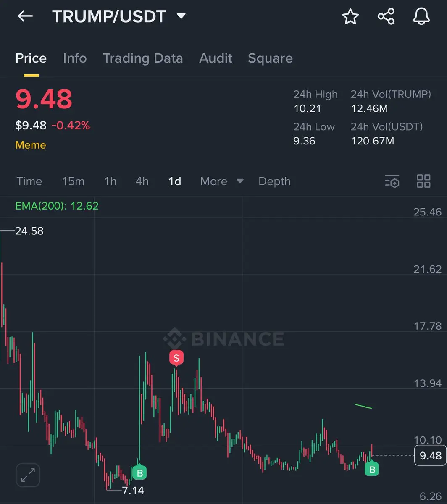
Task: Select the Time chart interval
Action: tap(29, 181)
